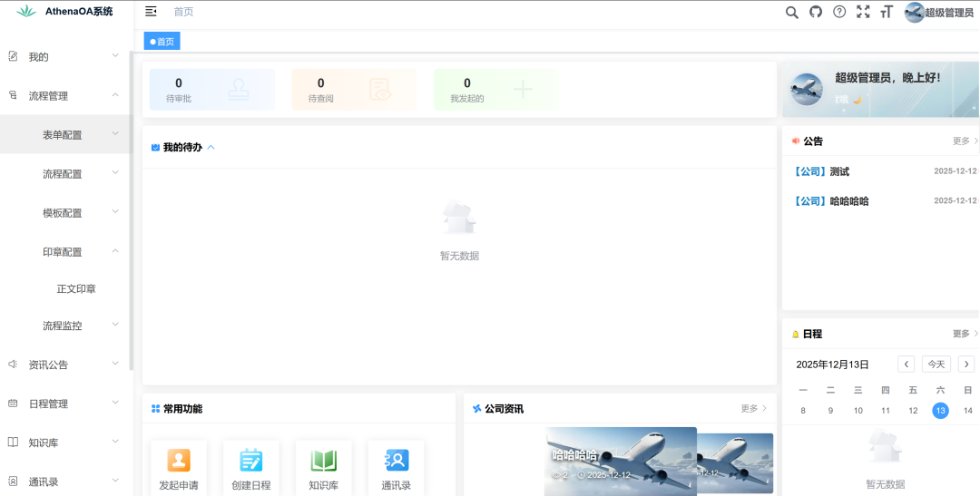Toggle fullscreen mode icon
Screen dimensions: 980x496
pyautogui.click(x=863, y=12)
